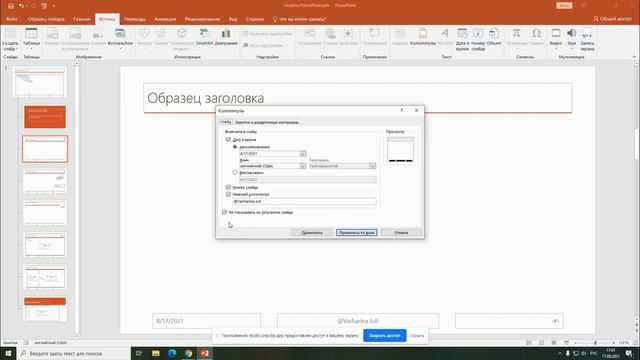Viewport: 640px width, 360px height.
Task: Collapse the ribbon with the chevron
Action: pyautogui.click(x=634, y=57)
